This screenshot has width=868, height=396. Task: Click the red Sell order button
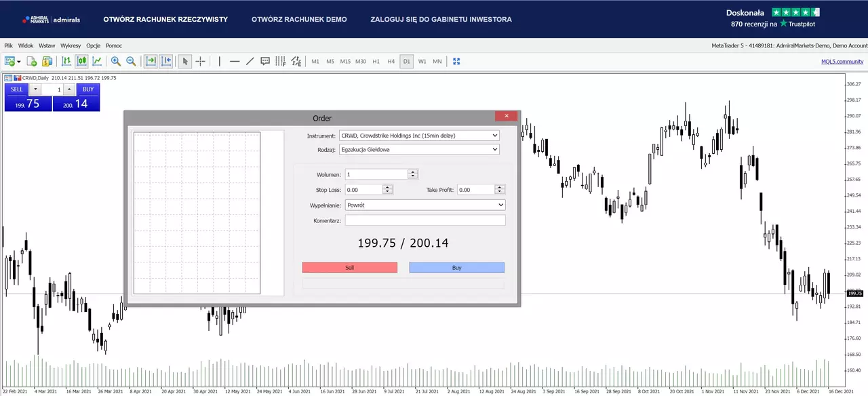point(350,268)
